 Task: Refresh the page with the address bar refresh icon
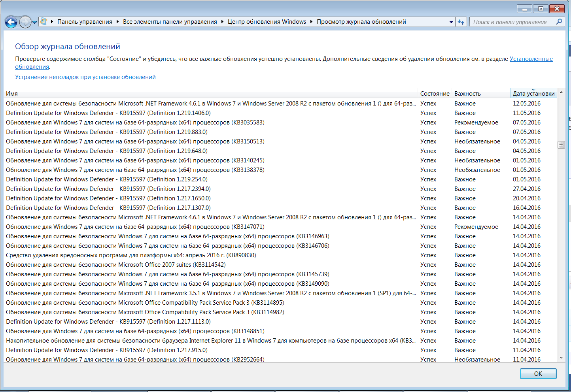pos(461,22)
